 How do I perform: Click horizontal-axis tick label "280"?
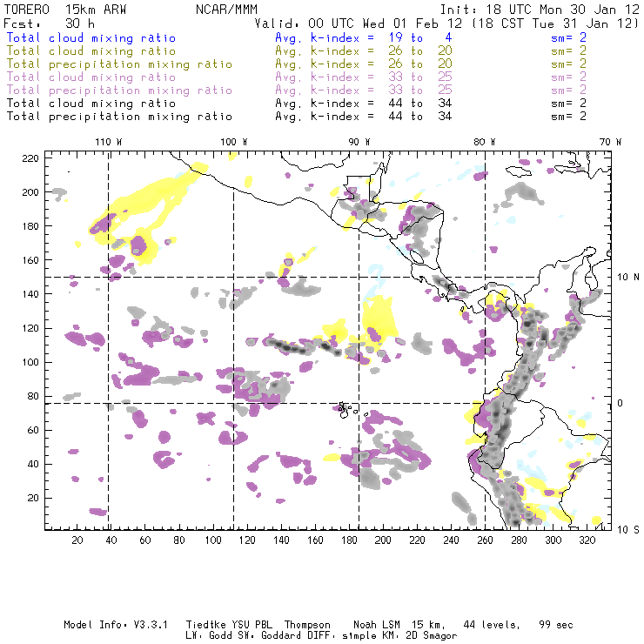pyautogui.click(x=519, y=540)
